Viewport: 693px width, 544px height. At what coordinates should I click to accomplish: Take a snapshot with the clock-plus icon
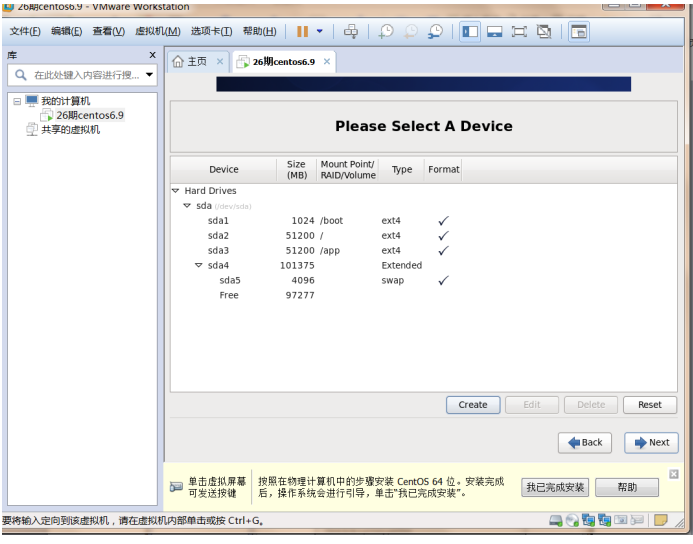click(x=385, y=31)
